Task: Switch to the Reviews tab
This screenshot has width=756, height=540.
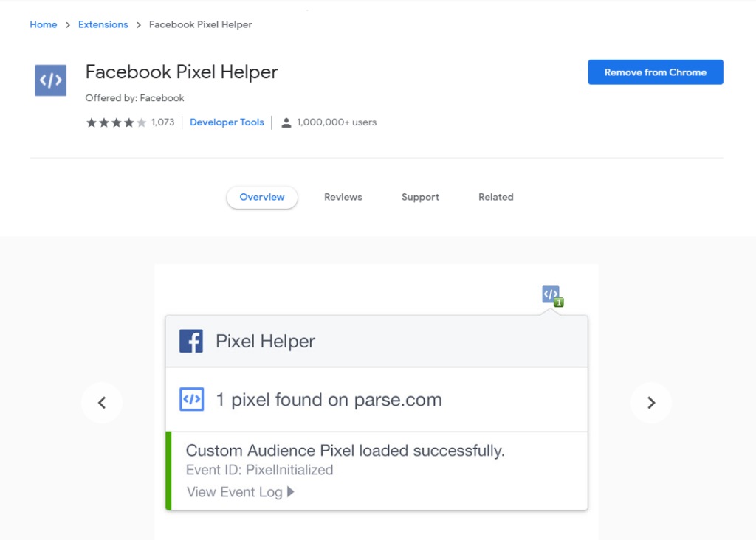Action: click(x=343, y=197)
